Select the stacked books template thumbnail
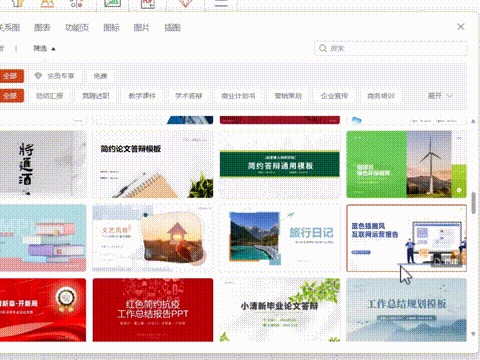The height and width of the screenshot is (360, 480). [x=43, y=238]
